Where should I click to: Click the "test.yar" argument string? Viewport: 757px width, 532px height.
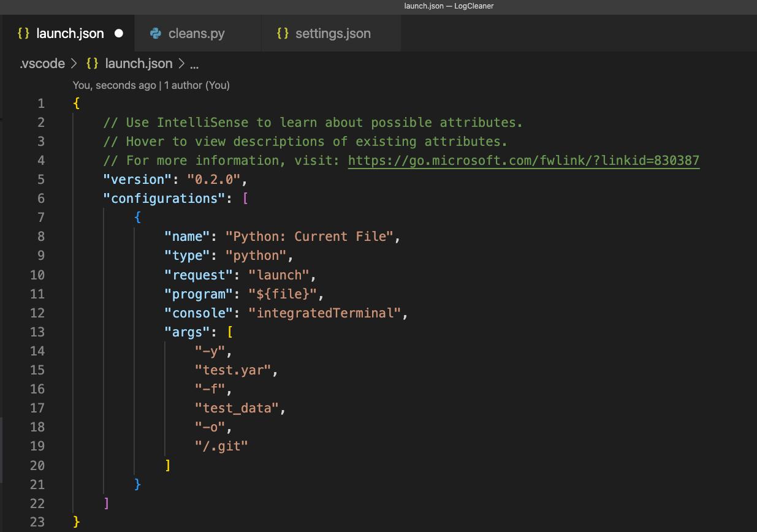(234, 370)
